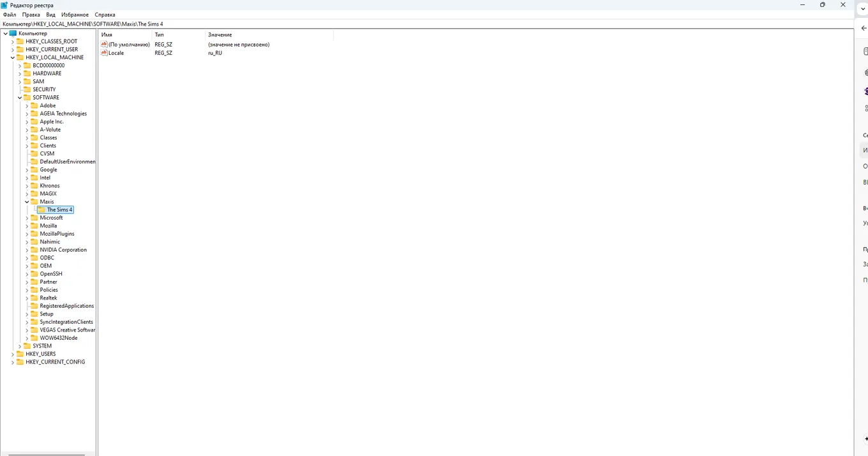Click the string value icon beside Locale
Viewport: 868px width, 456px height.
pyautogui.click(x=104, y=52)
